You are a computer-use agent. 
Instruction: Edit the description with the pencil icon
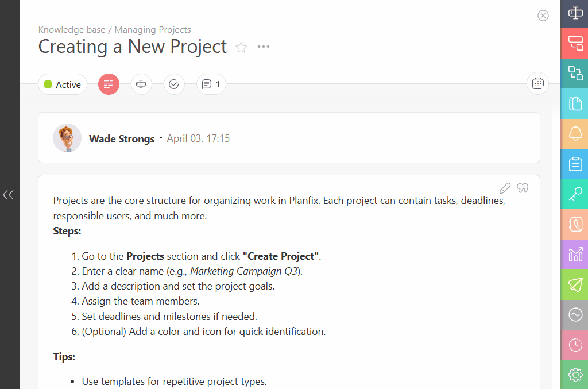(x=505, y=188)
